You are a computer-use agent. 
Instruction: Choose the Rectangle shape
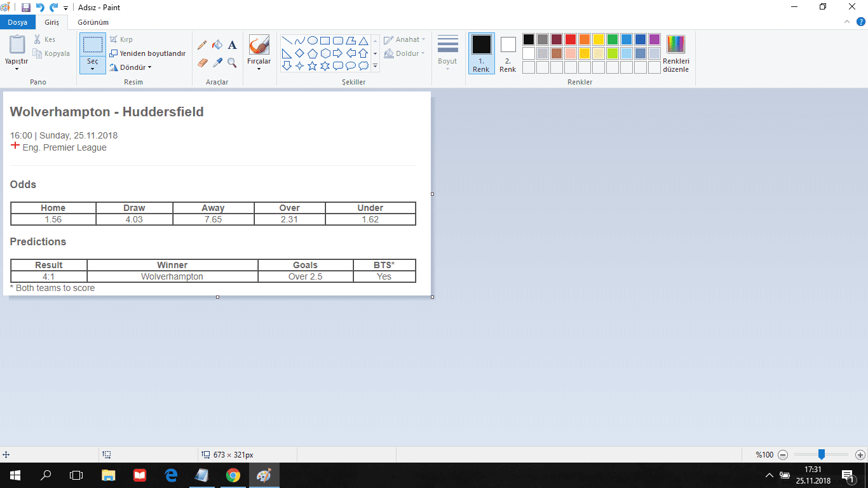pyautogui.click(x=325, y=41)
